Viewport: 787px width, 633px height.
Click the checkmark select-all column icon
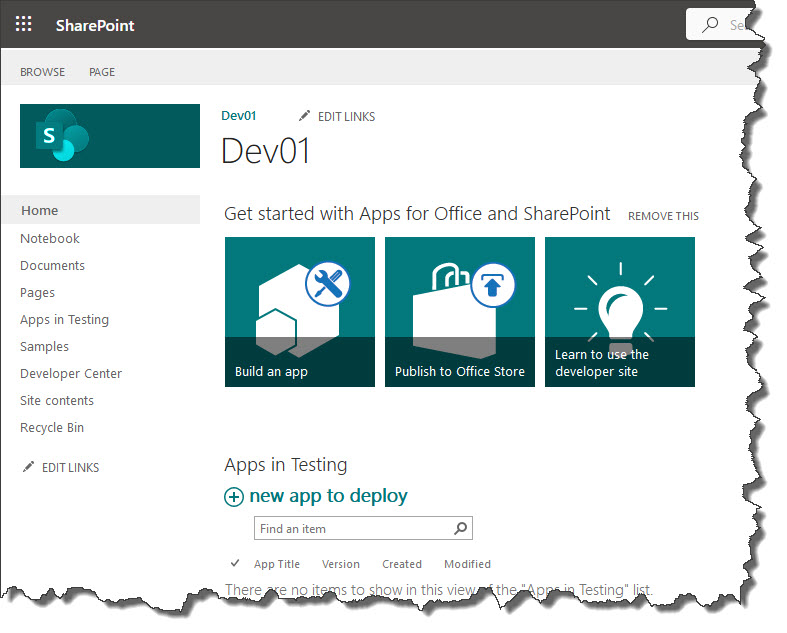pos(235,563)
